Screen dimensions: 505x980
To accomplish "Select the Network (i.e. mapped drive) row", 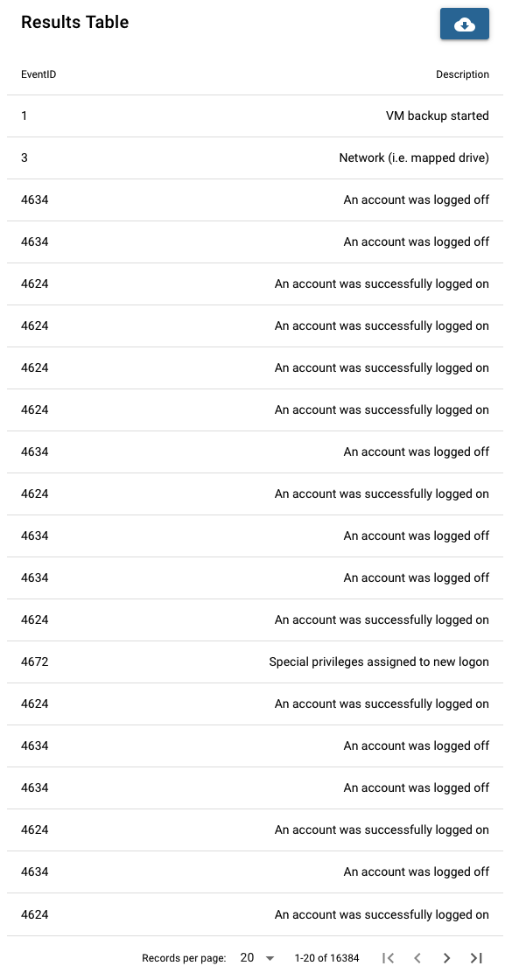I will coord(255,158).
